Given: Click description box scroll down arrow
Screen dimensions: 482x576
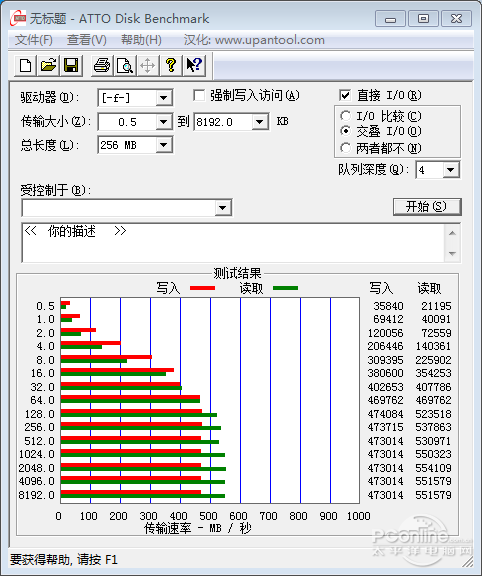Looking at the screenshot, I should (x=453, y=253).
